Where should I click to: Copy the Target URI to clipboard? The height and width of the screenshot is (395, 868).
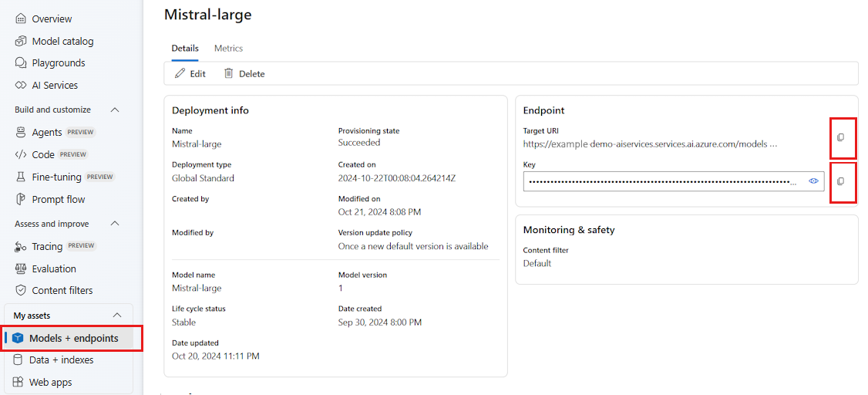[x=840, y=137]
